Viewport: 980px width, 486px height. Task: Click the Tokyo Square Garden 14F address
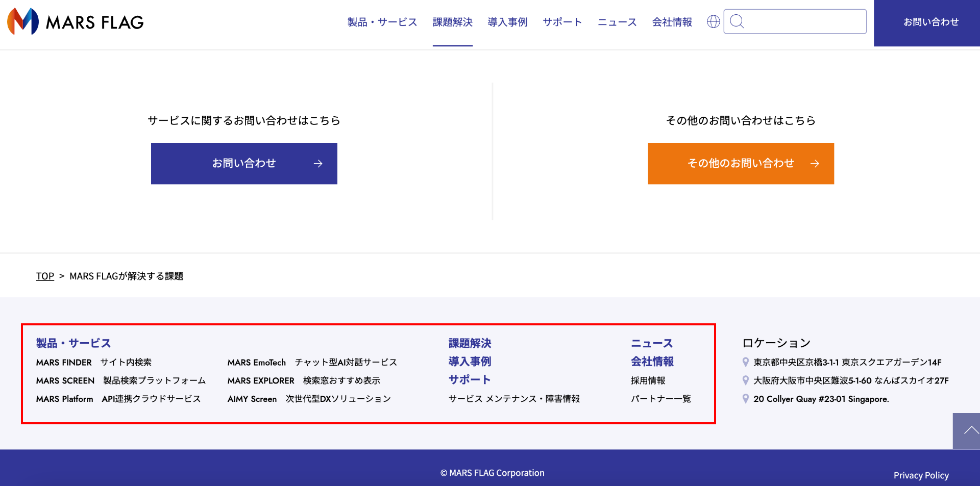848,362
